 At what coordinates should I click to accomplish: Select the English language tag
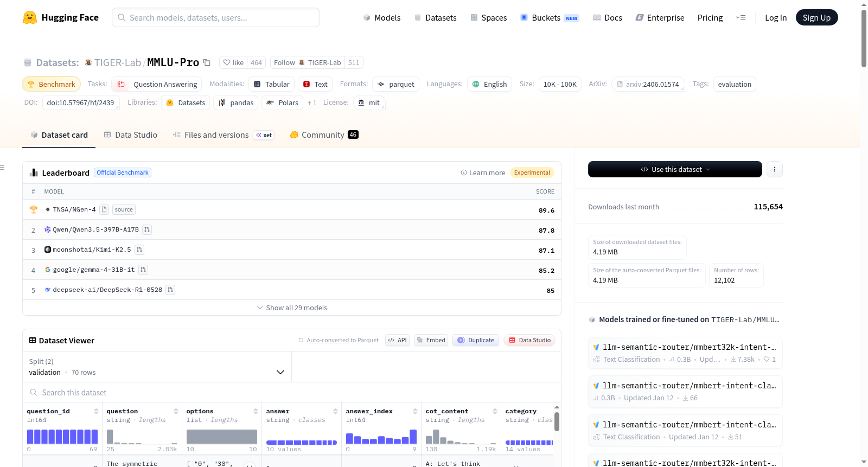coord(489,84)
